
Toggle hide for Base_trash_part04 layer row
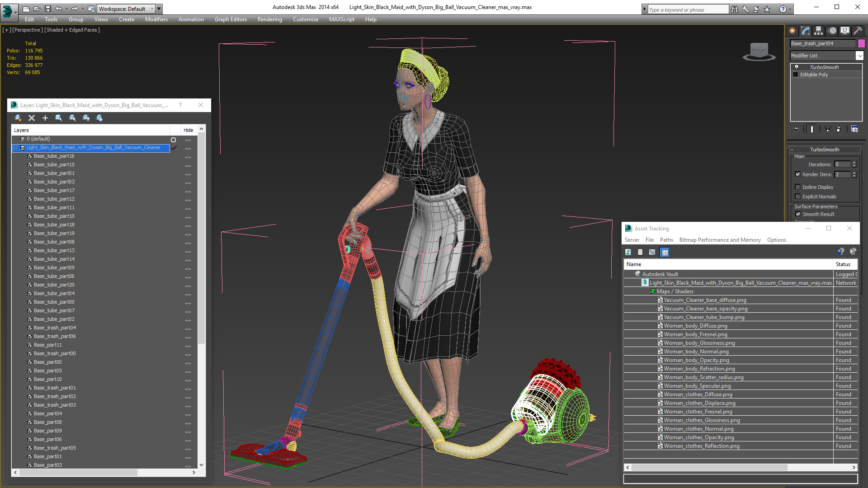pyautogui.click(x=188, y=328)
